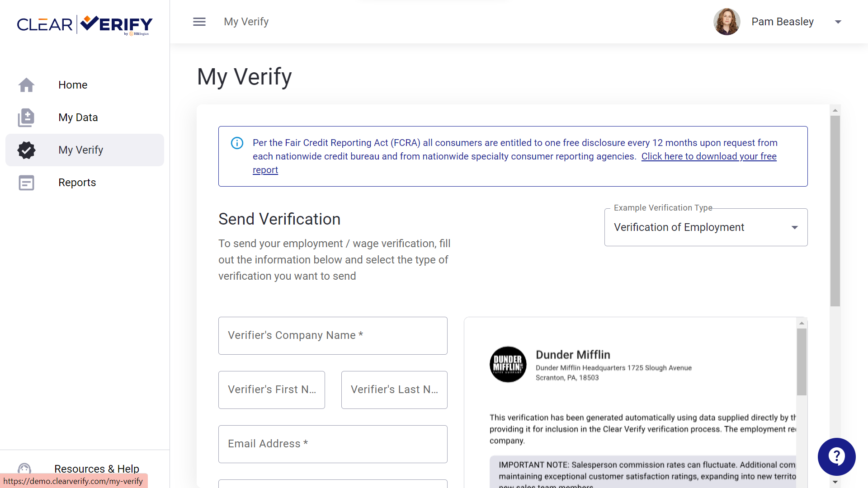Click the main scrollbar down arrow

(835, 482)
